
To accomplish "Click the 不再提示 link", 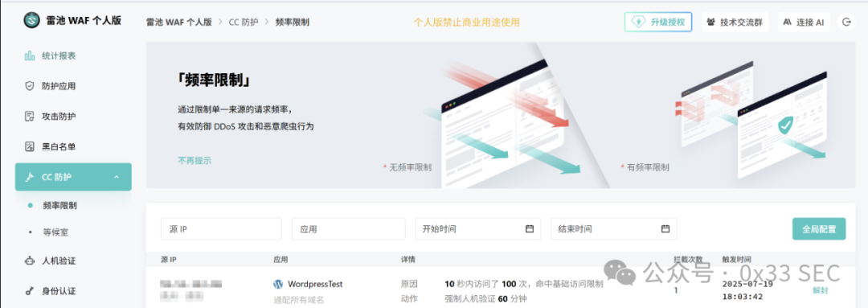I will pyautogui.click(x=194, y=161).
